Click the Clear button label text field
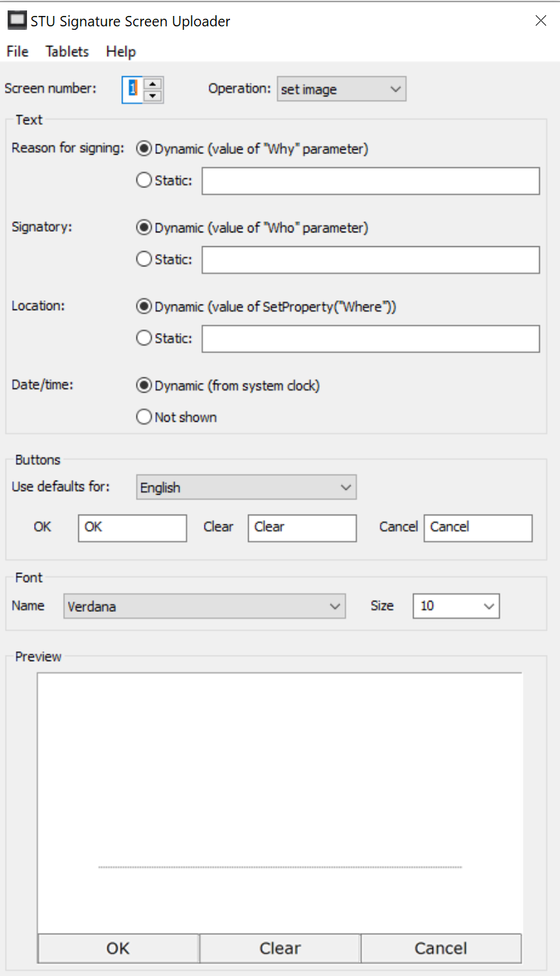Image resolution: width=560 pixels, height=976 pixels. click(302, 527)
